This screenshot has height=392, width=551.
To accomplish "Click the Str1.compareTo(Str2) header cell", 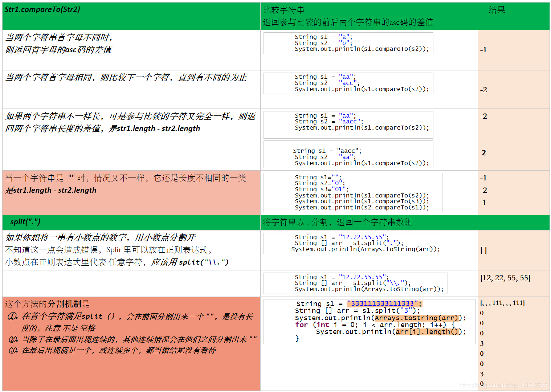I will (x=131, y=16).
